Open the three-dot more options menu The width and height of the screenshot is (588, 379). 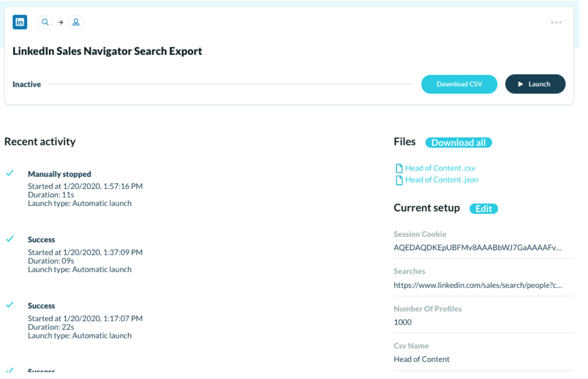point(556,22)
